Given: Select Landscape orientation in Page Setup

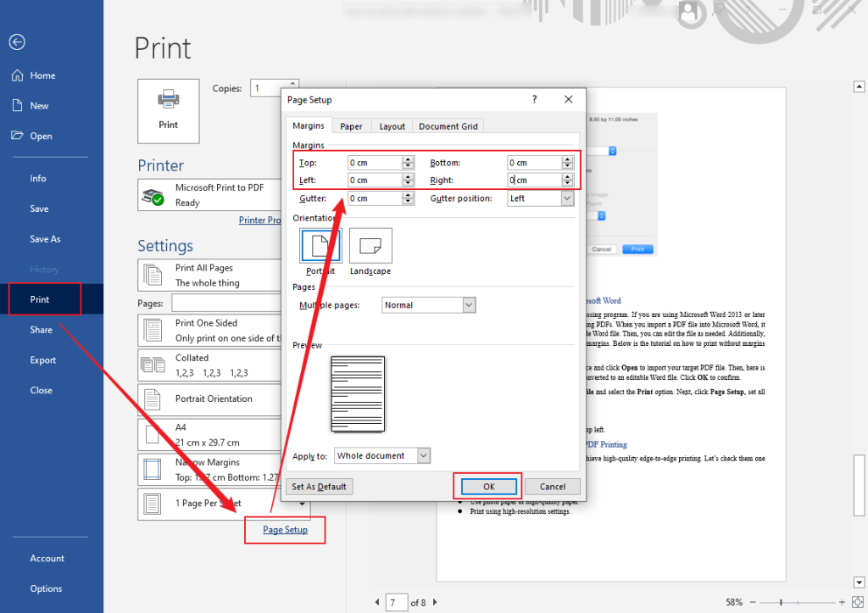Looking at the screenshot, I should (370, 245).
